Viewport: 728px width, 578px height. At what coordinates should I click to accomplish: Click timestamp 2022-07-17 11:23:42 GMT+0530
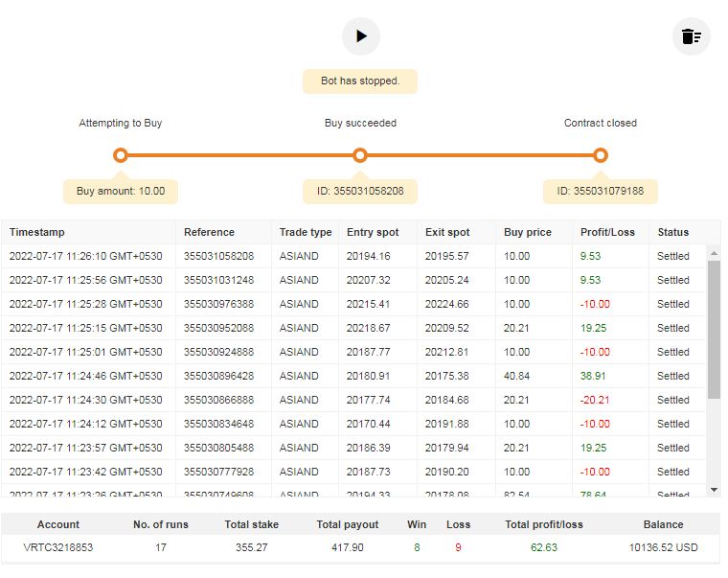[x=86, y=472]
